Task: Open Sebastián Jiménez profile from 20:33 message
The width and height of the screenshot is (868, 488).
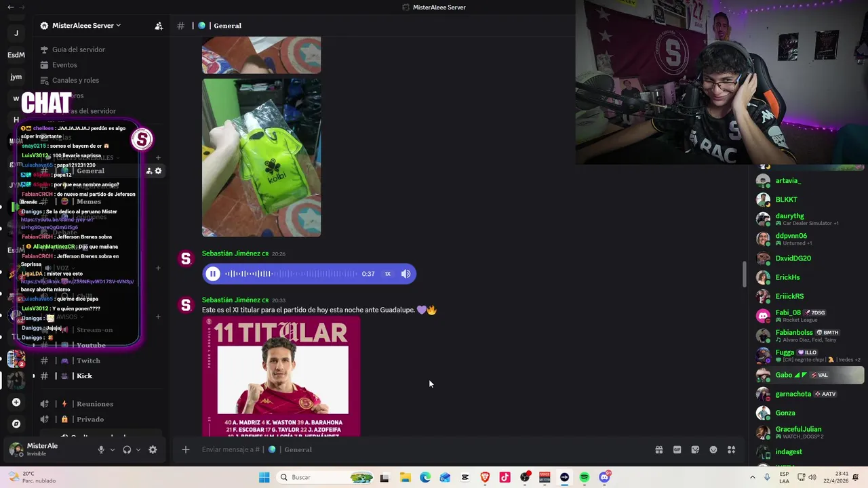Action: [231, 300]
